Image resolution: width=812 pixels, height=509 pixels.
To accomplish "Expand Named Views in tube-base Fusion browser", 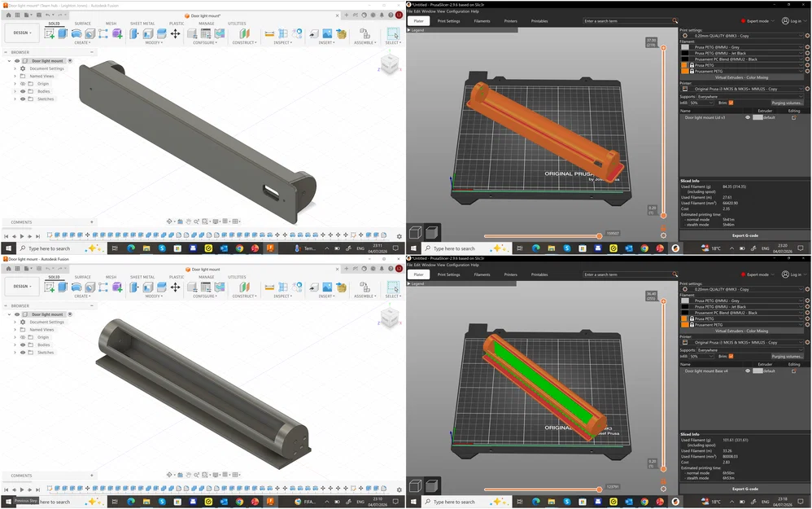I will 15,330.
